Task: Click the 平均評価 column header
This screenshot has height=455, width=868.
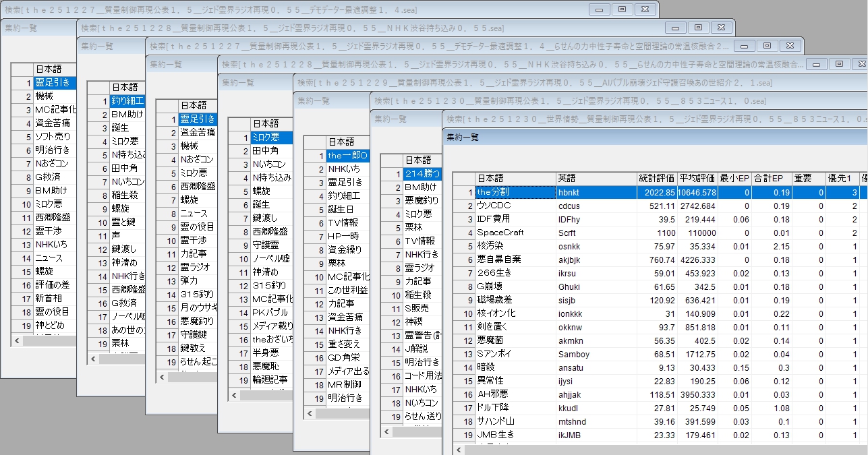Action: point(697,179)
